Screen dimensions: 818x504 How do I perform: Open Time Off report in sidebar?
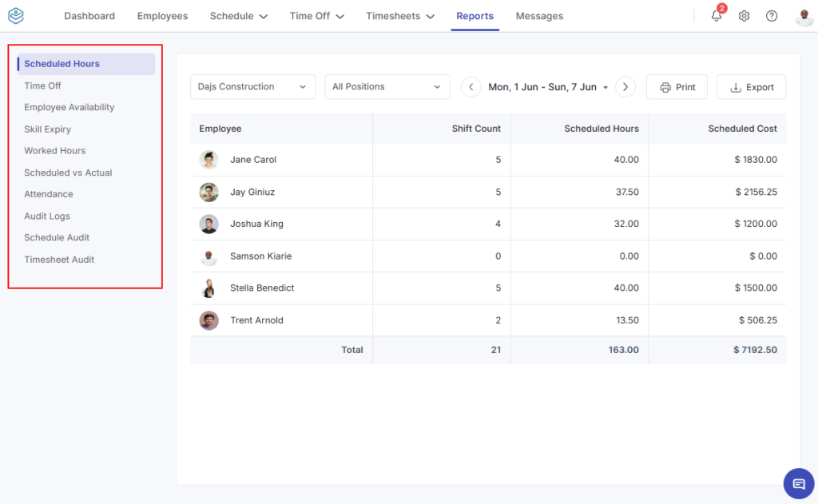(42, 85)
